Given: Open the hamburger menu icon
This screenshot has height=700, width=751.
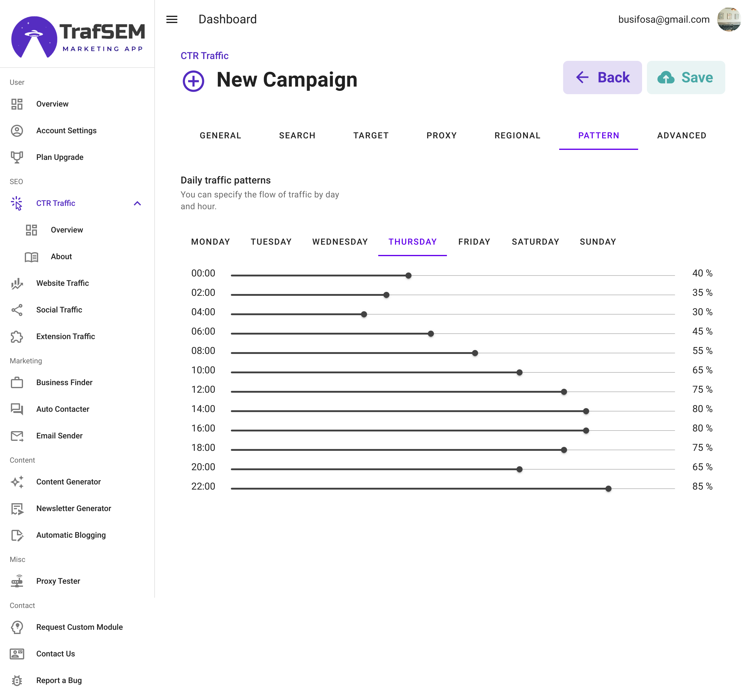Looking at the screenshot, I should click(172, 19).
